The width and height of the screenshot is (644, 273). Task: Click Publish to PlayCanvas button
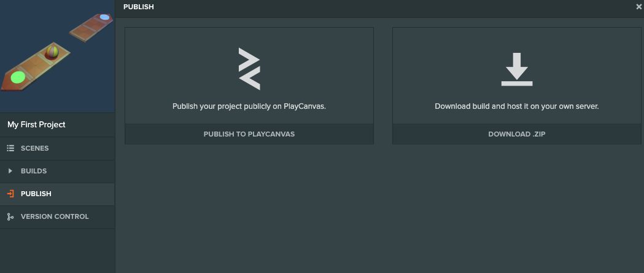249,134
